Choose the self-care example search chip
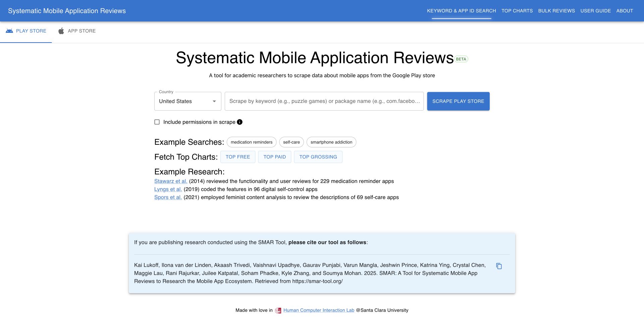644x321 pixels. tap(291, 142)
